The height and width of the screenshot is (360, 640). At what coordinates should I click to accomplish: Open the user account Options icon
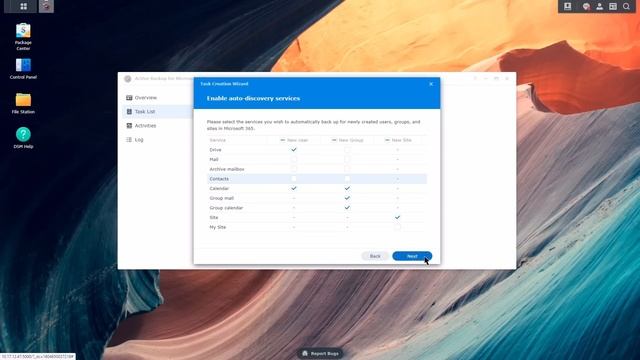(x=599, y=6)
